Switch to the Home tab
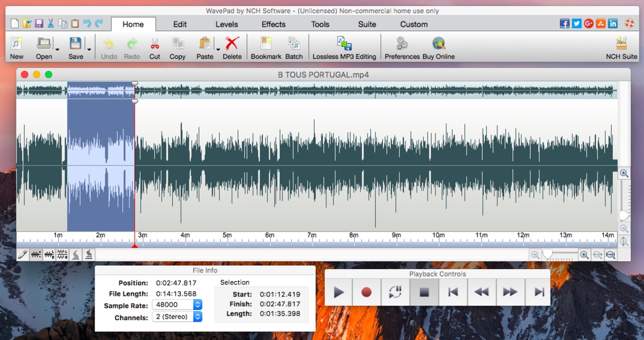This screenshot has height=340, width=644. (133, 24)
